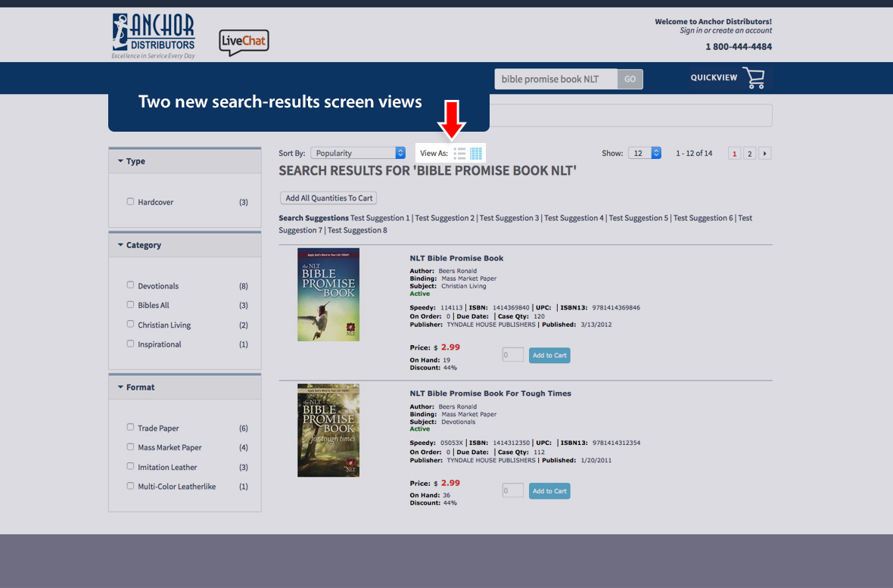
Task: Open the shopping cart icon
Action: coord(754,78)
